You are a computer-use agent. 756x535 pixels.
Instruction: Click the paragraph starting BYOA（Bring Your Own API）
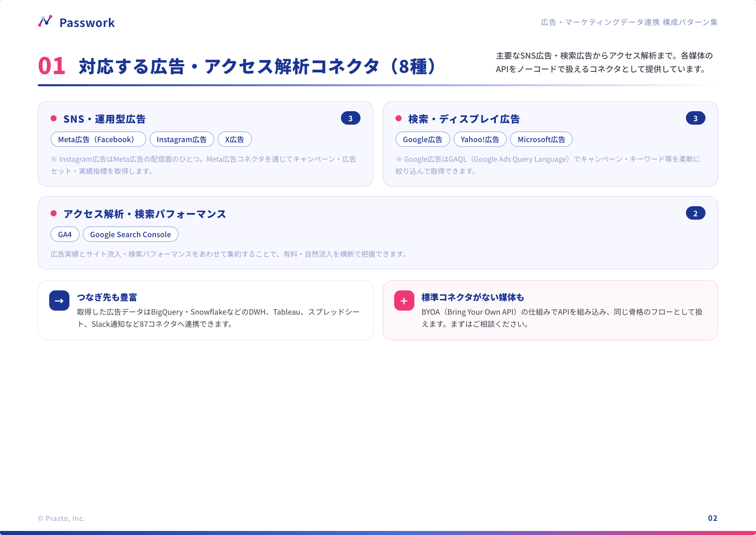tap(562, 318)
